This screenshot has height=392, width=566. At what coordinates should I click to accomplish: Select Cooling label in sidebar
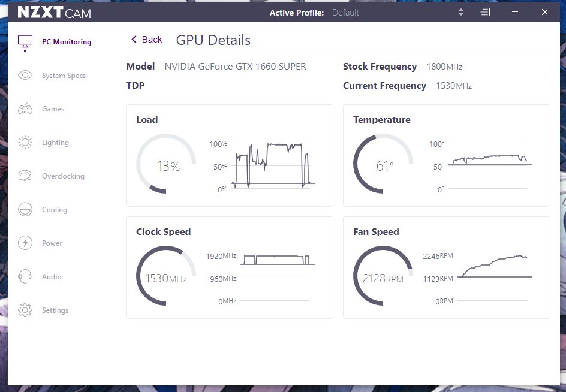coord(55,210)
